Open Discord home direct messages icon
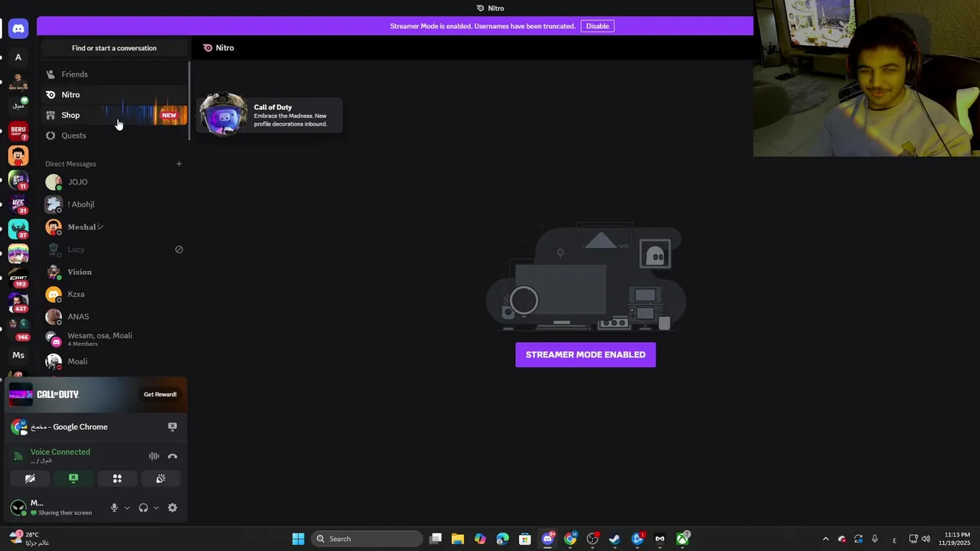The height and width of the screenshot is (551, 980). [x=18, y=29]
